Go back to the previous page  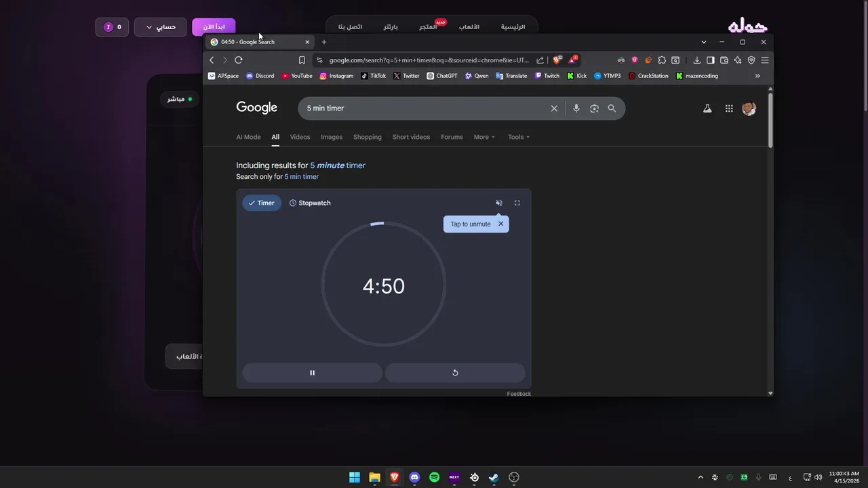pos(212,60)
